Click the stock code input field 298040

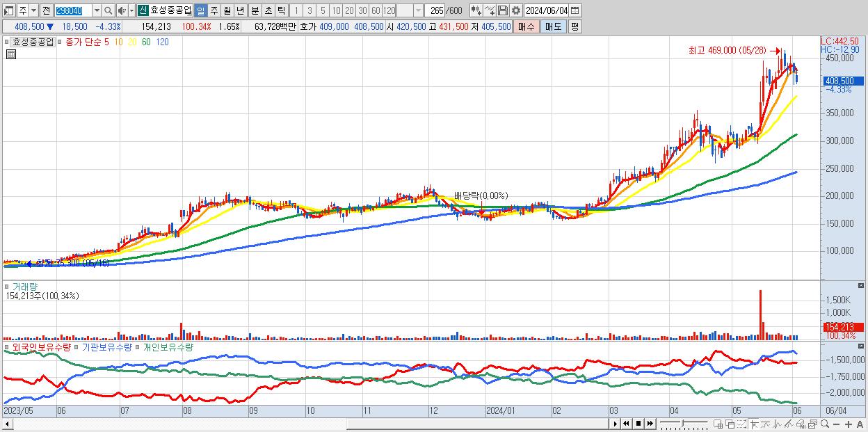click(73, 10)
